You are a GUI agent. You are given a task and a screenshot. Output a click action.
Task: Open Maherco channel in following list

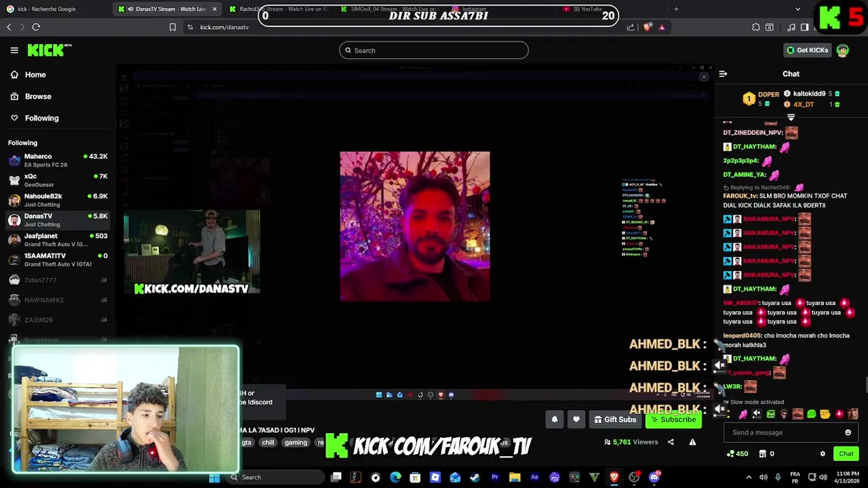pyautogui.click(x=58, y=161)
